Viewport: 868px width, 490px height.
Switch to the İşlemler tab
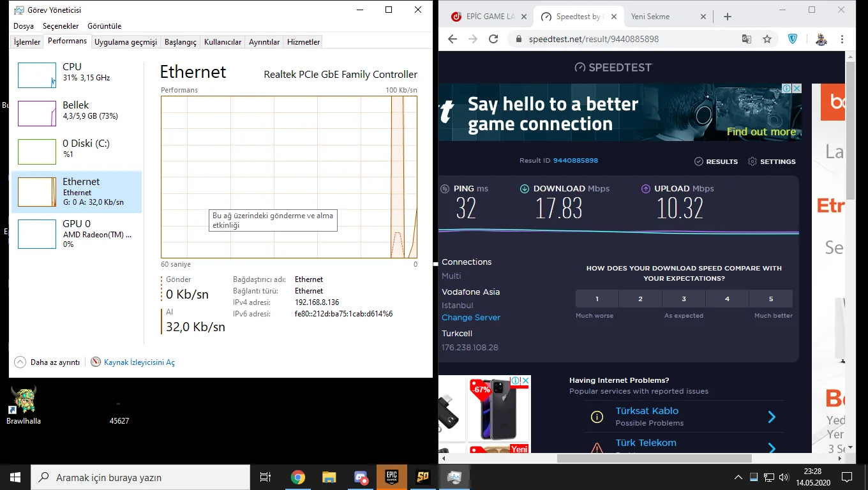pyautogui.click(x=27, y=42)
